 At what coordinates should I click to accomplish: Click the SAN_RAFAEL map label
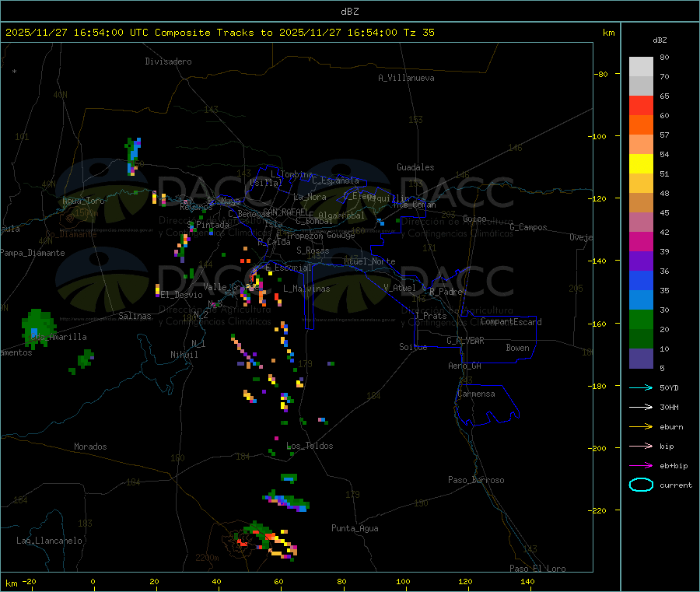[x=285, y=212]
